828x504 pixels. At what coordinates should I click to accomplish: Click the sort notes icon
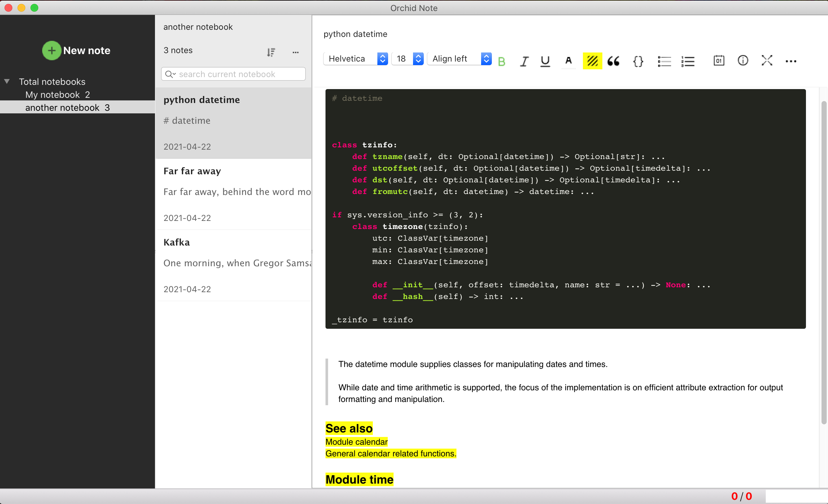[271, 52]
